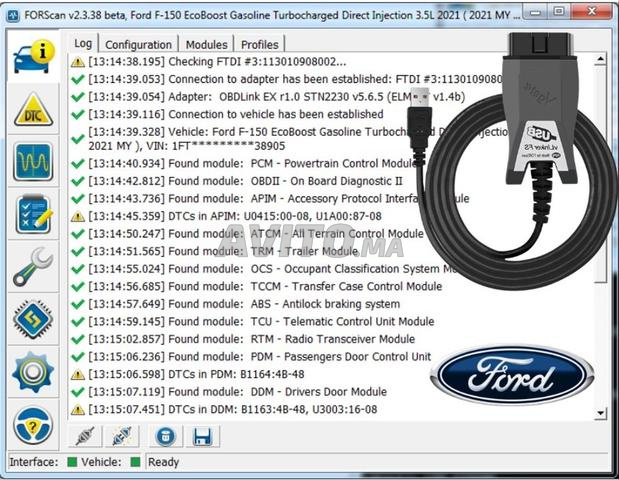The image size is (619, 480).
Task: Click the log scrollbar down arrow
Action: pyautogui.click(x=600, y=413)
